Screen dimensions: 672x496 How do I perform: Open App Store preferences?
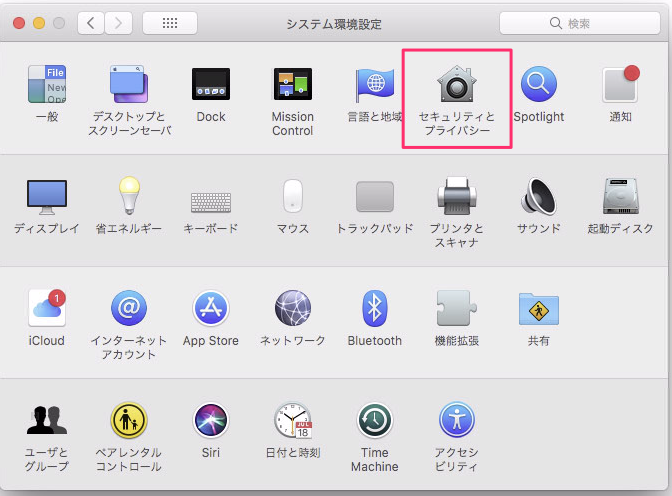tap(211, 308)
